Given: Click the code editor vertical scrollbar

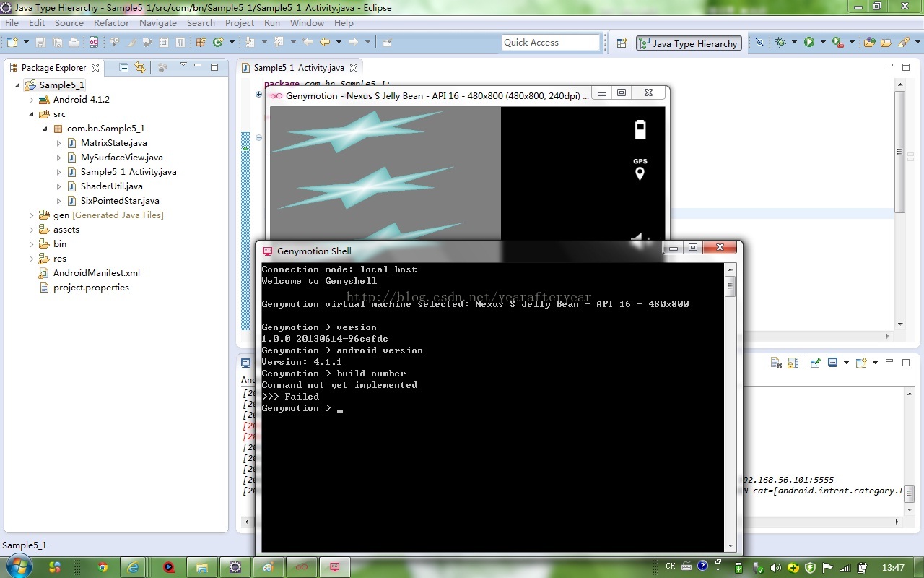Looking at the screenshot, I should 899,204.
